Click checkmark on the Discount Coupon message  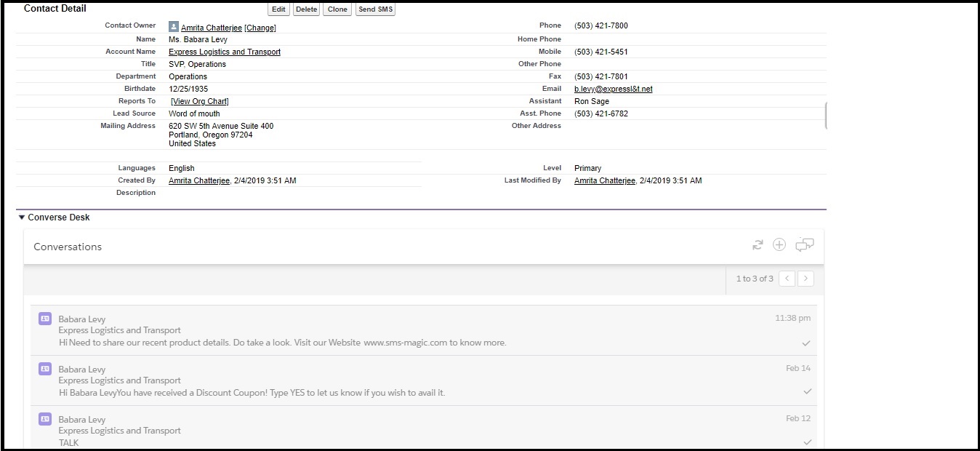click(806, 392)
